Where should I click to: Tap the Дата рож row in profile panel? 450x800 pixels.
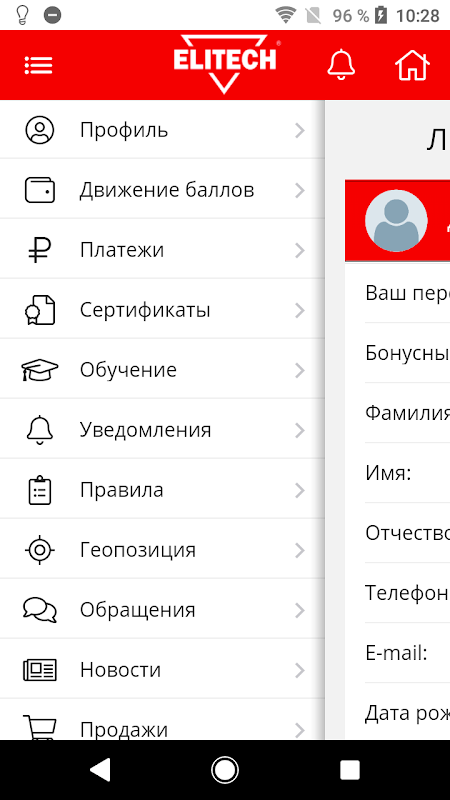pos(397,712)
